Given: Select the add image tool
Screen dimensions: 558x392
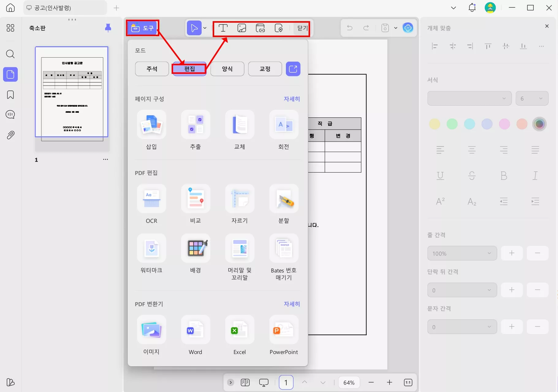Looking at the screenshot, I should 242,28.
